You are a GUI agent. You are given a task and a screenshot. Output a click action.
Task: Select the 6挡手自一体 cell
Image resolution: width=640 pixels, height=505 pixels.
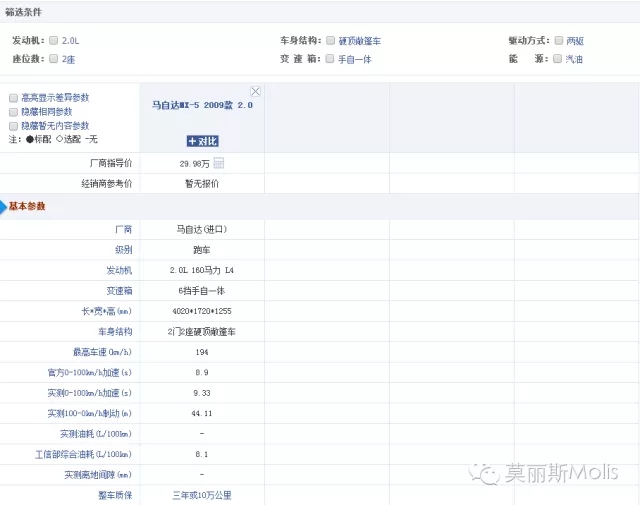202,291
